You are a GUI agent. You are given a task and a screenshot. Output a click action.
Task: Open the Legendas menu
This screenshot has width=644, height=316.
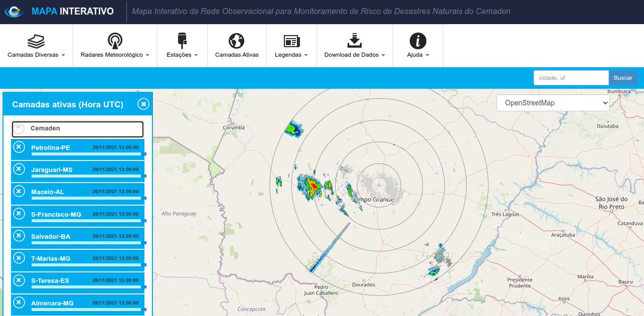pos(291,46)
